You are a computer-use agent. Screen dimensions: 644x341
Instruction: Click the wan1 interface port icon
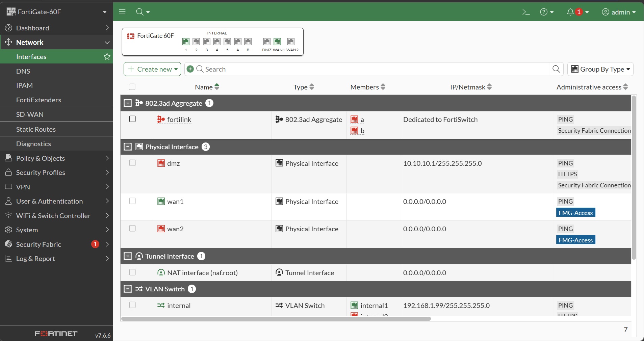[161, 202]
